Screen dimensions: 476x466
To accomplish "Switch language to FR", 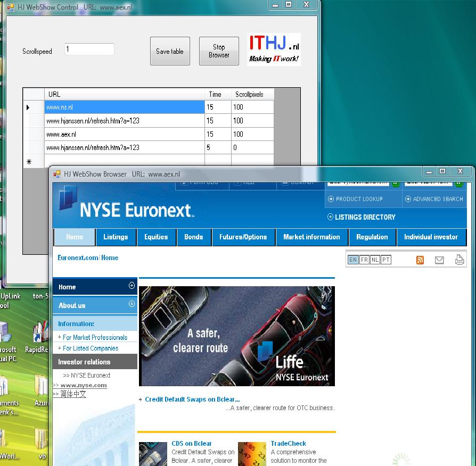I will [x=364, y=260].
